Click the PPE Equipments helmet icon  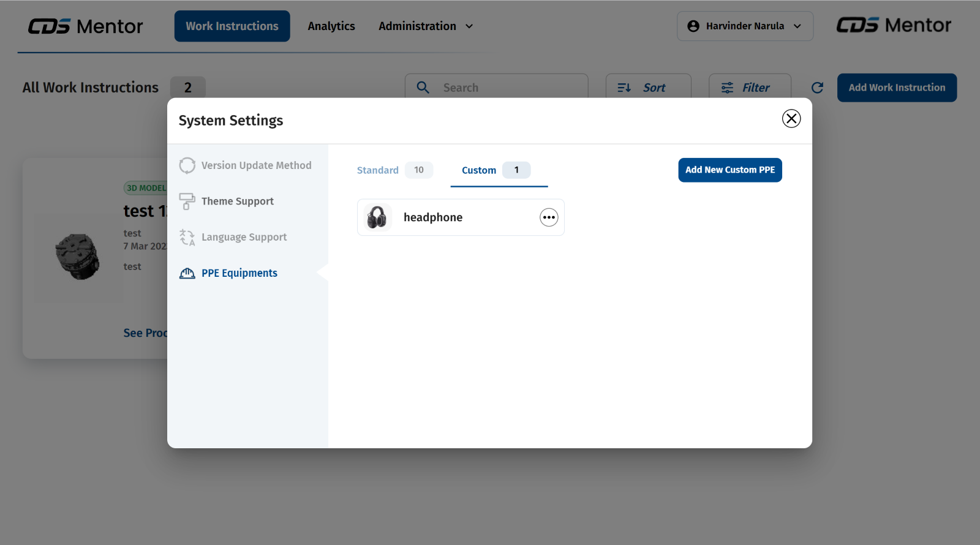point(187,273)
